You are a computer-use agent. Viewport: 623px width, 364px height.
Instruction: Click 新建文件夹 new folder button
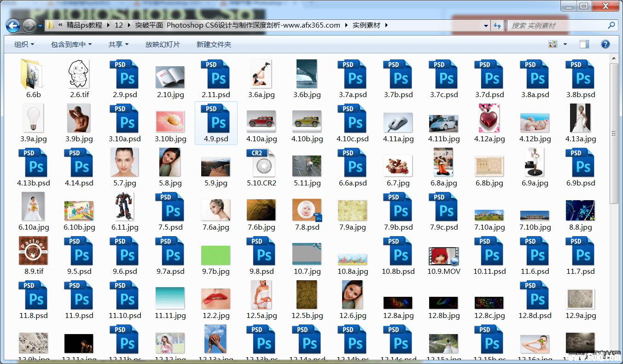214,45
